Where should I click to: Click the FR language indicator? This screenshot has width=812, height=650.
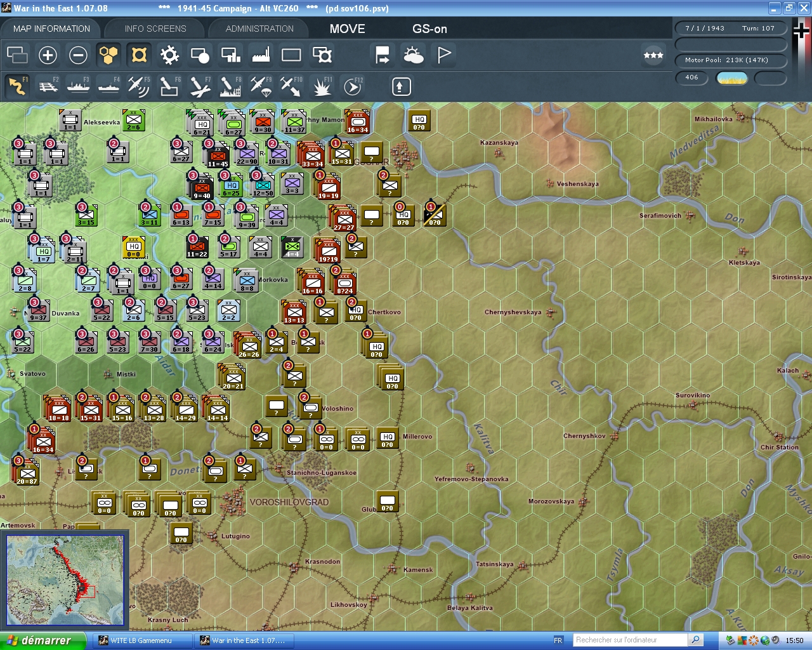pos(558,640)
